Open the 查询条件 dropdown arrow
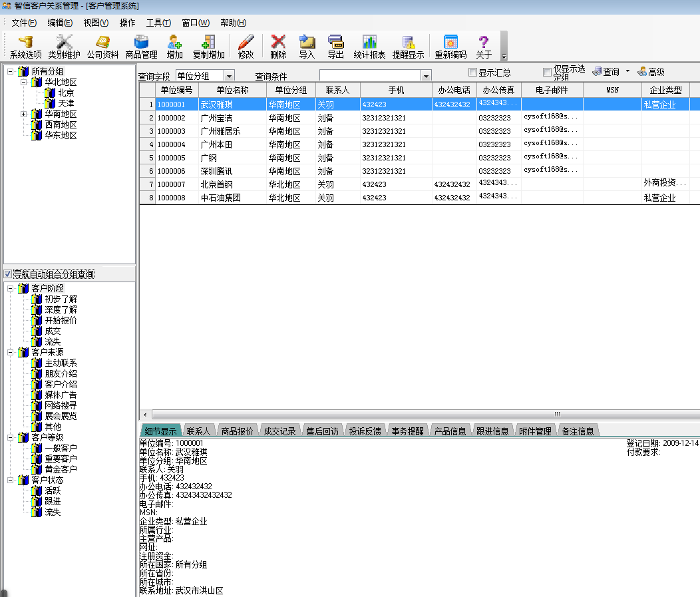This screenshot has width=700, height=597. pyautogui.click(x=426, y=76)
